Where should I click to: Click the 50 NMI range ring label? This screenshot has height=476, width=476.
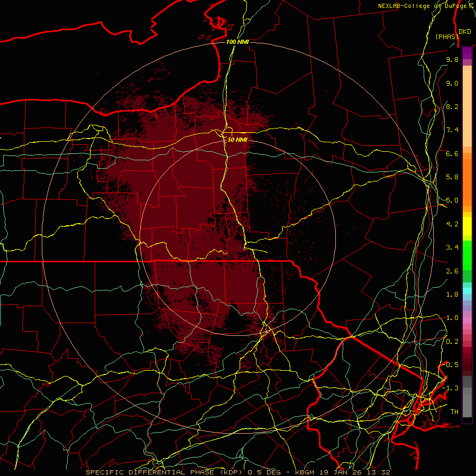pyautogui.click(x=237, y=140)
